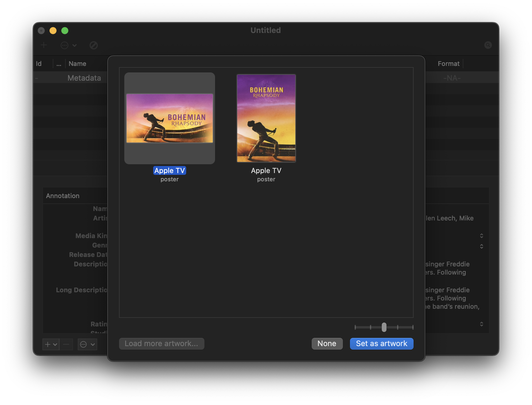Switch to the Annotation tab

pos(63,196)
